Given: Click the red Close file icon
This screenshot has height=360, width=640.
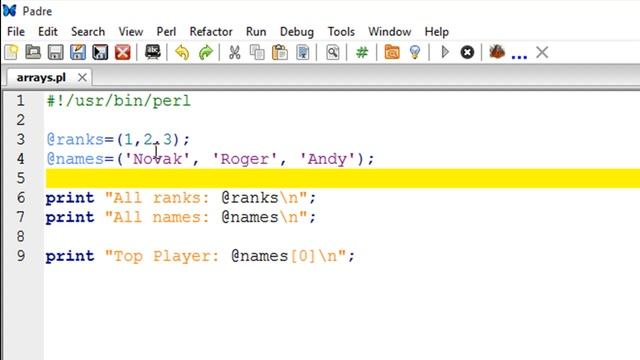Looking at the screenshot, I should click(122, 53).
